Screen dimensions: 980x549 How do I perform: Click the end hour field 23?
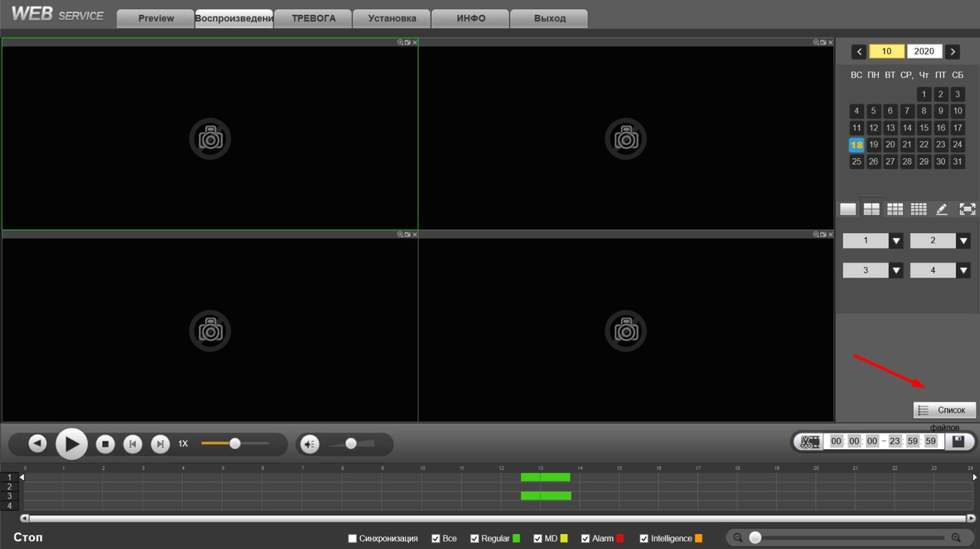(895, 441)
